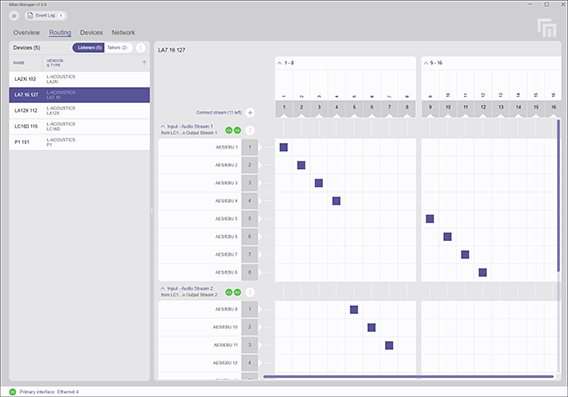Click first green status icon of Audio Stream 1
The width and height of the screenshot is (568, 397).
pos(229,130)
